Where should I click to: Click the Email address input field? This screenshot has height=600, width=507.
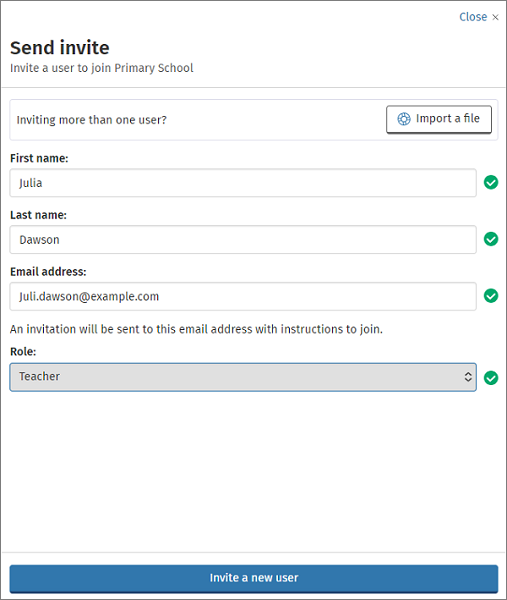[243, 297]
